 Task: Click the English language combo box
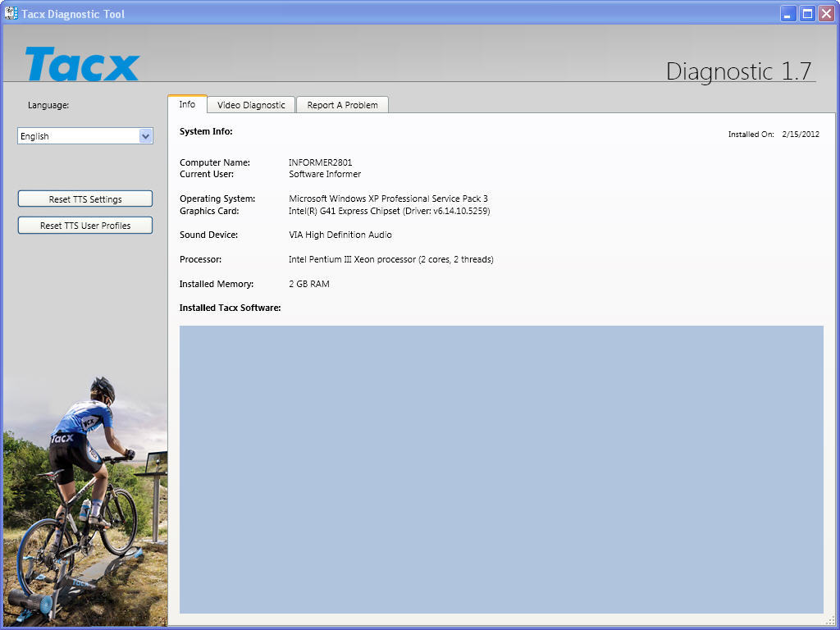click(x=78, y=136)
